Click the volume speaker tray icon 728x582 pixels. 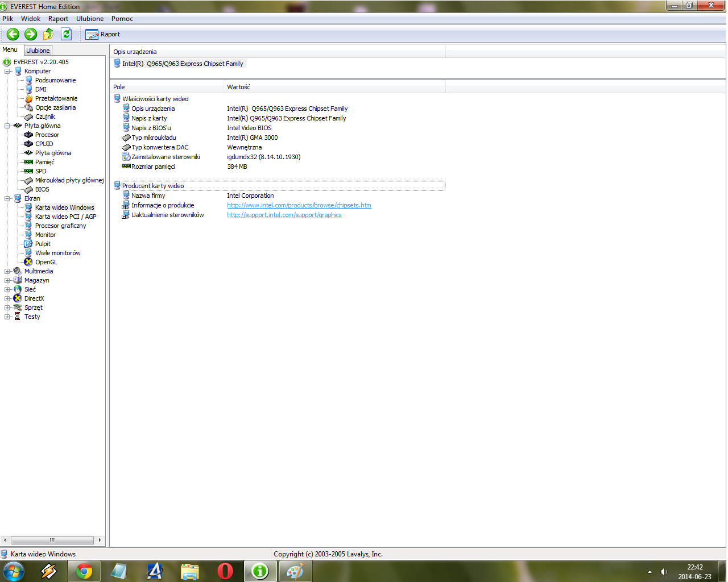[x=664, y=572]
